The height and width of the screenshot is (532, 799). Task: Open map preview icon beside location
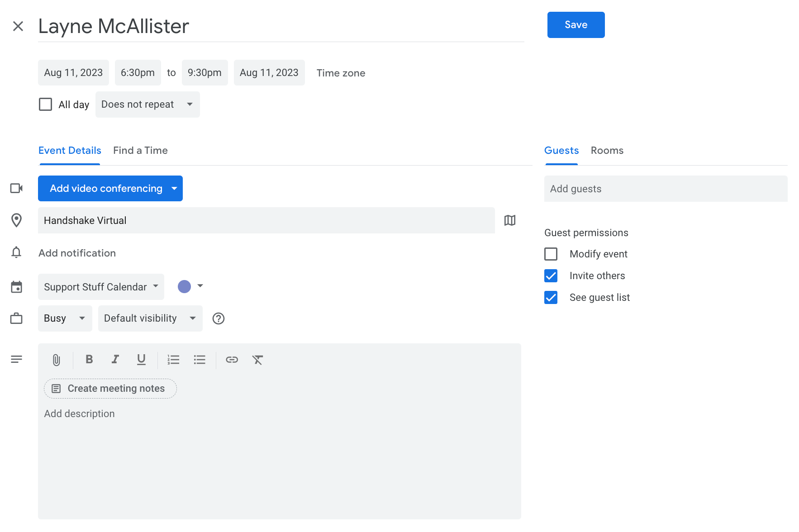pos(510,220)
